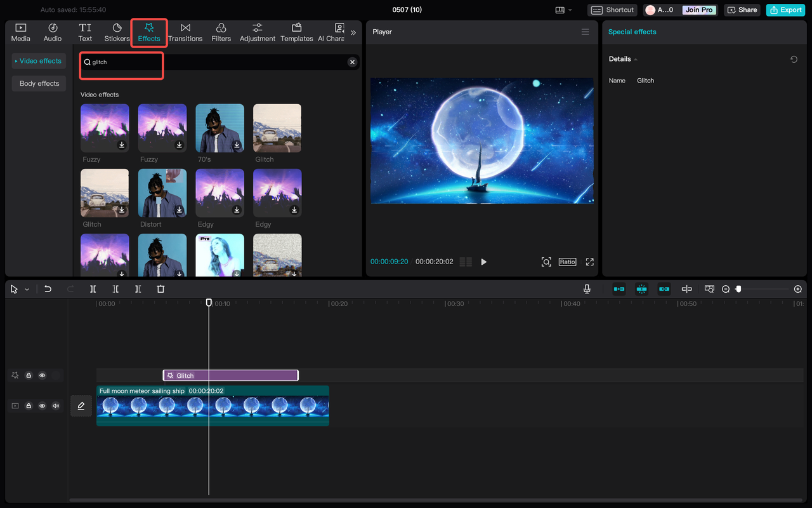Viewport: 812px width, 508px height.
Task: Expand more tabs with the double chevron
Action: (x=353, y=32)
